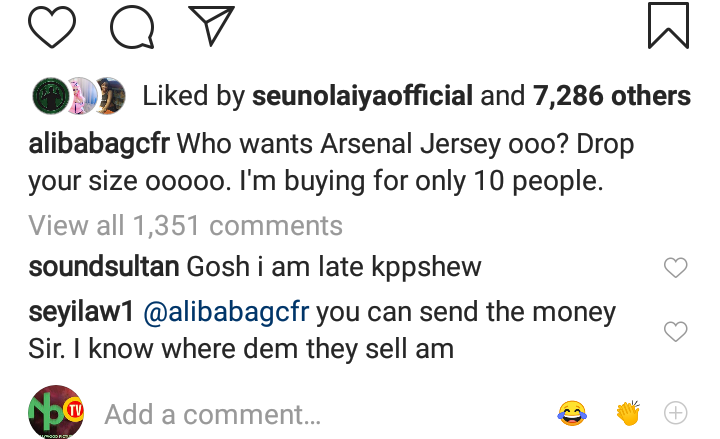The width and height of the screenshot is (720, 439).
Task: Open alibabagcfr profile from caption
Action: (100, 143)
